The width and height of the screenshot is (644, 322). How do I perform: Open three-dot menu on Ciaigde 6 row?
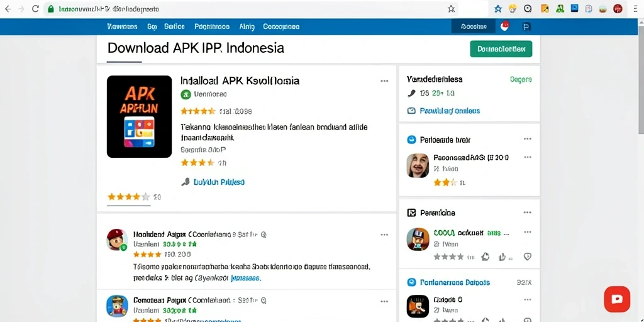[528, 301]
